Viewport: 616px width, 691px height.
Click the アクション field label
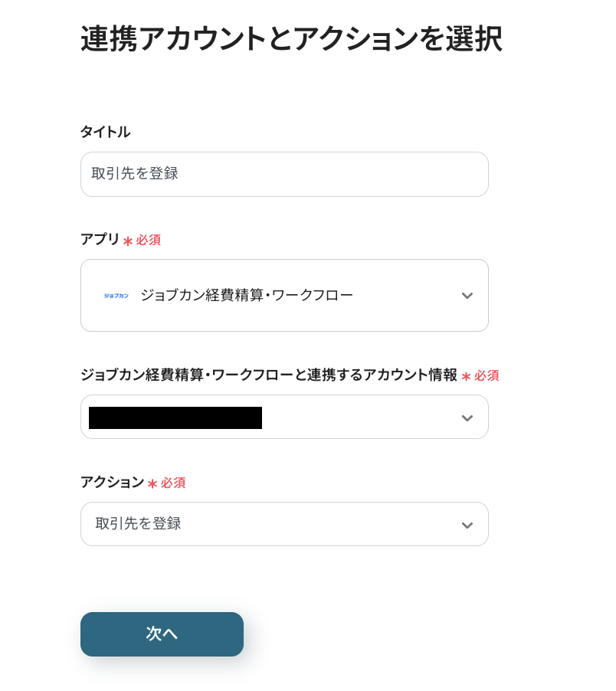point(112,482)
